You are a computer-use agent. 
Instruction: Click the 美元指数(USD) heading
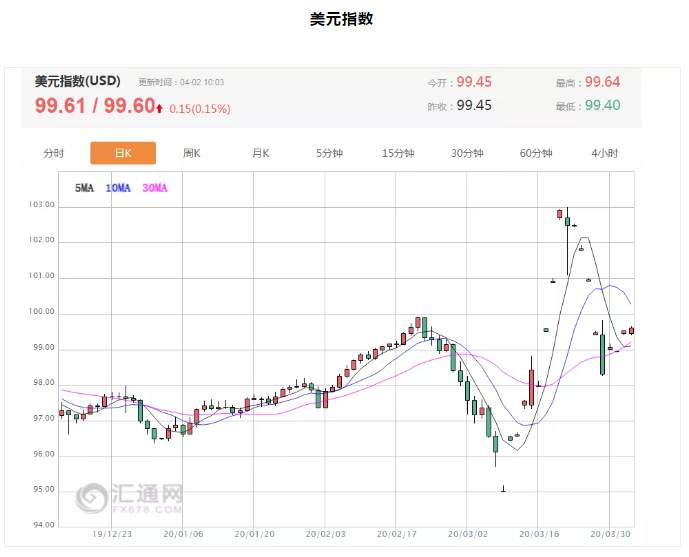click(x=77, y=81)
